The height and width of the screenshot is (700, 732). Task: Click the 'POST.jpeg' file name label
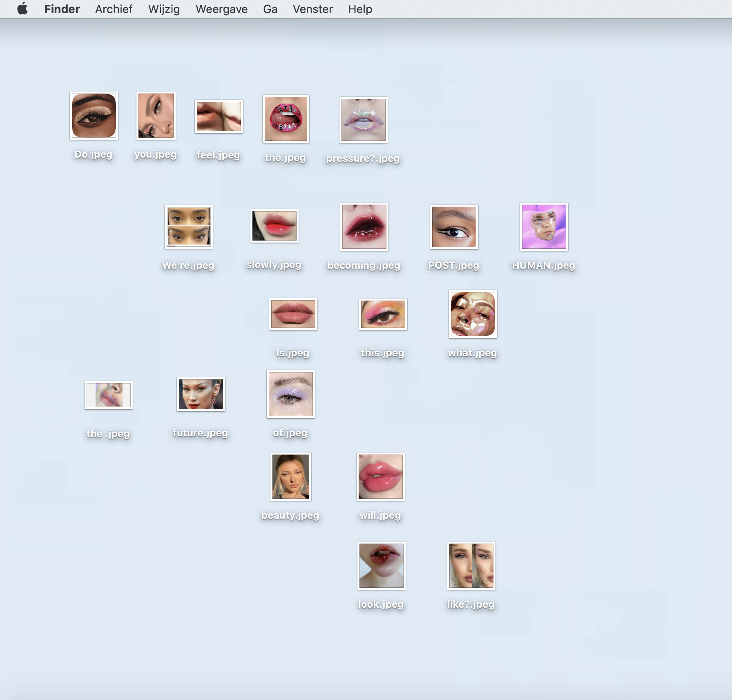[x=453, y=265]
